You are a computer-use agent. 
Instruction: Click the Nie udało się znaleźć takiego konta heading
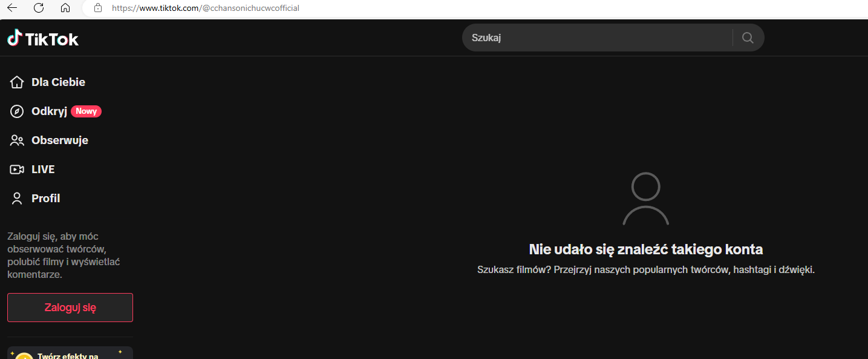646,249
